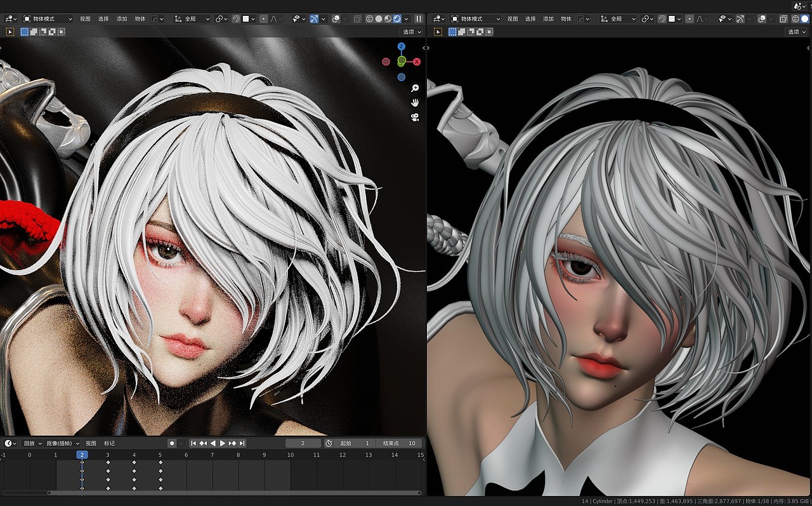Toggle X-ray mode in right viewport
This screenshot has height=506, width=812.
coord(783,19)
